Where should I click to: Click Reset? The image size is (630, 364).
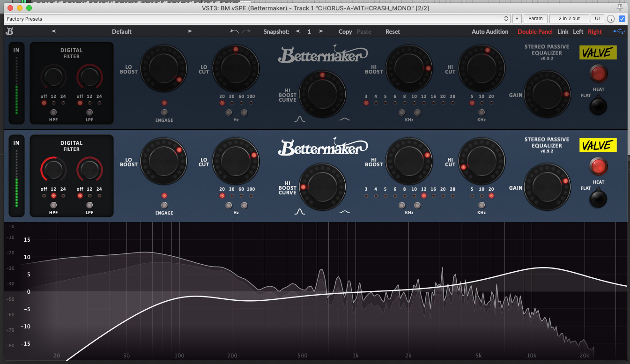[393, 31]
